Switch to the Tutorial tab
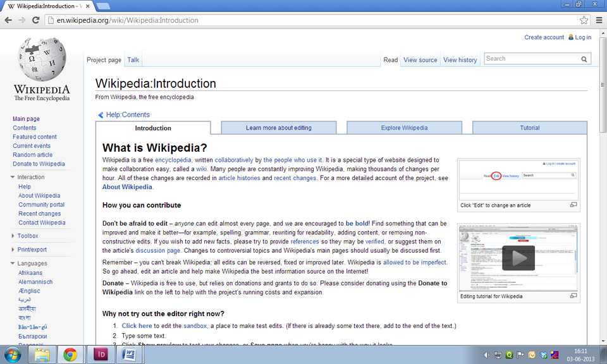 point(529,128)
